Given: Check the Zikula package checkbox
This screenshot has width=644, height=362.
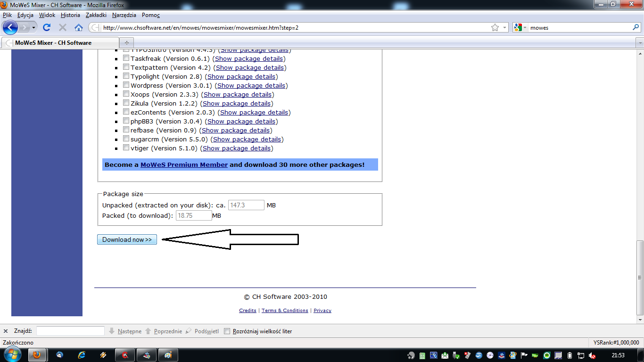Looking at the screenshot, I should (126, 103).
